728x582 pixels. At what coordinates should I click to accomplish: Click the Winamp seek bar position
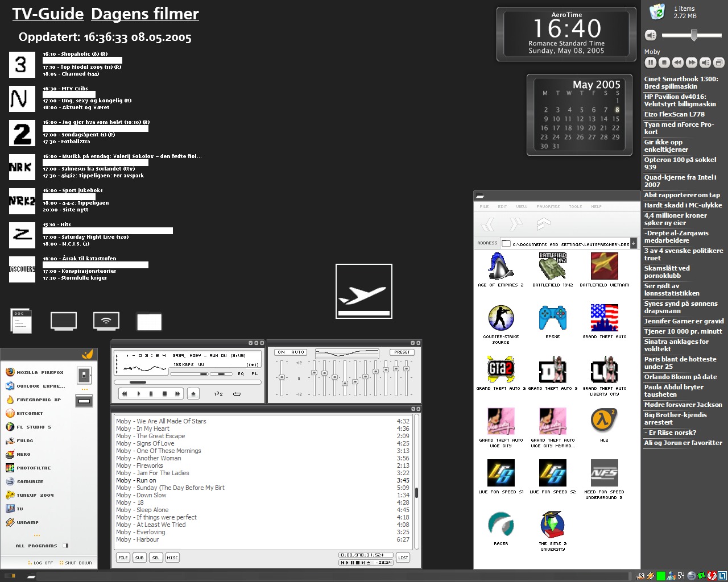188,383
